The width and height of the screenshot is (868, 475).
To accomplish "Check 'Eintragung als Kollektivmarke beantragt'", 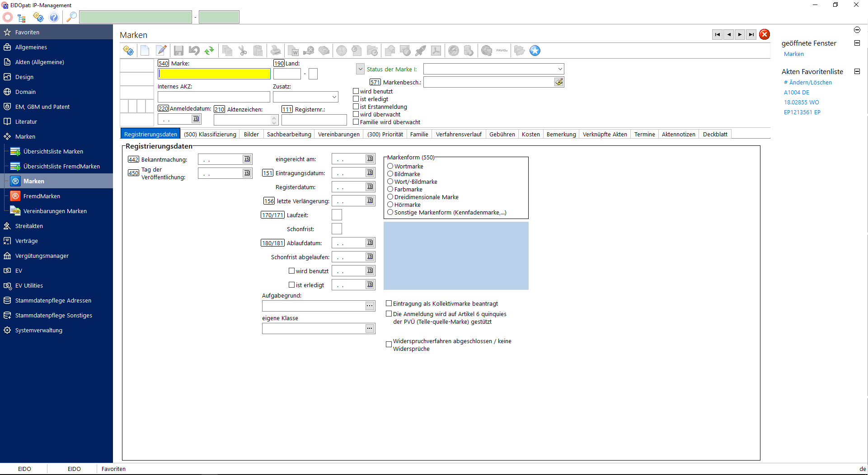I will [x=389, y=303].
